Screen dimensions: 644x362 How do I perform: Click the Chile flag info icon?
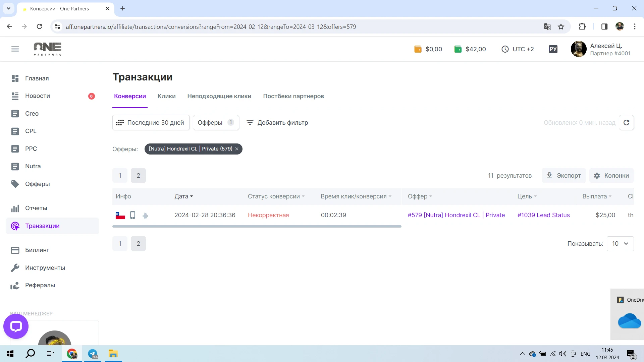(120, 216)
